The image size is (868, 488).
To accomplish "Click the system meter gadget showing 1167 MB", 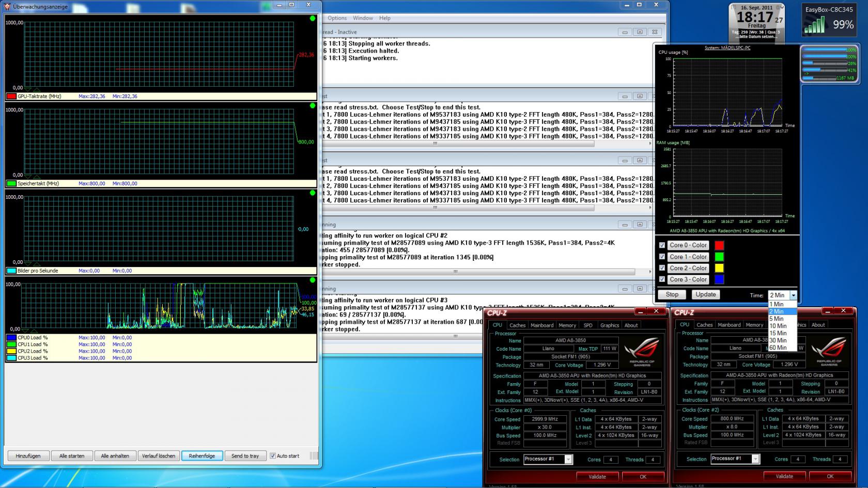I will 829,64.
